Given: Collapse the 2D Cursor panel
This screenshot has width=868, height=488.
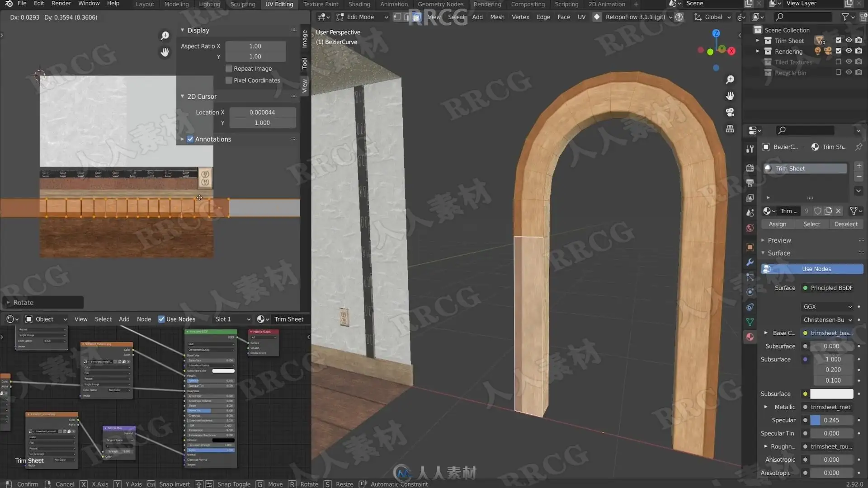Looking at the screenshot, I should point(182,96).
